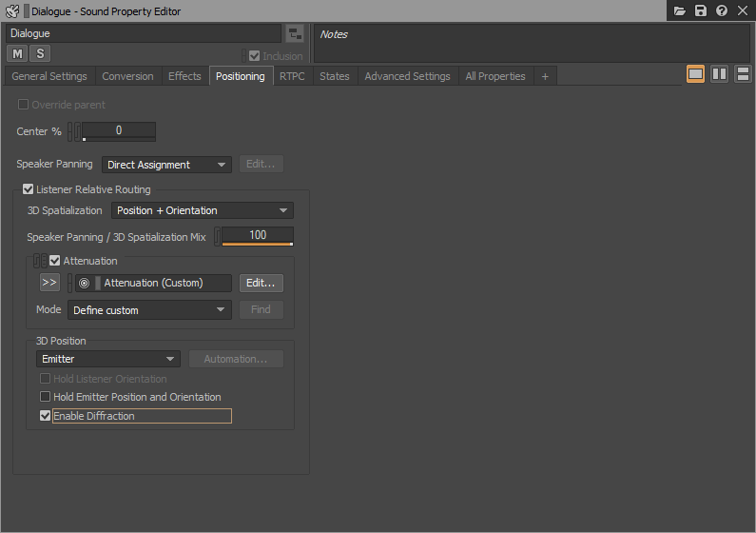Uncheck the Attenuation checkbox
This screenshot has height=533, width=756.
click(x=55, y=261)
